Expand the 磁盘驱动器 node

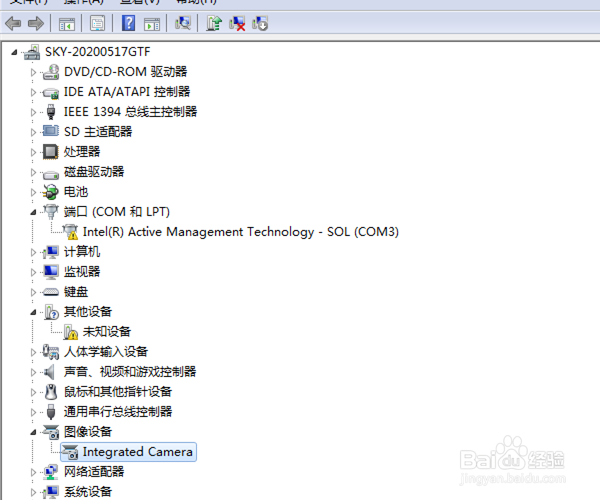[x=33, y=172]
